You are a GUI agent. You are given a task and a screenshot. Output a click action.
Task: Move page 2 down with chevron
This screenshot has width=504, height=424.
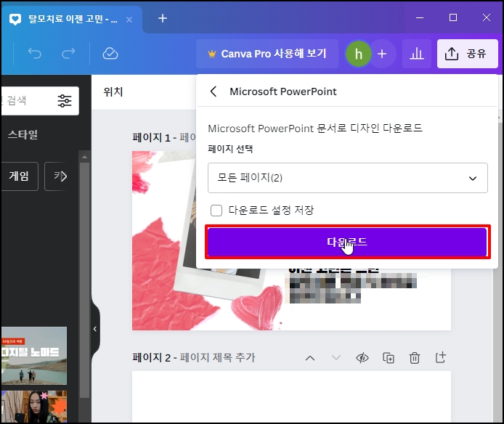coord(336,358)
